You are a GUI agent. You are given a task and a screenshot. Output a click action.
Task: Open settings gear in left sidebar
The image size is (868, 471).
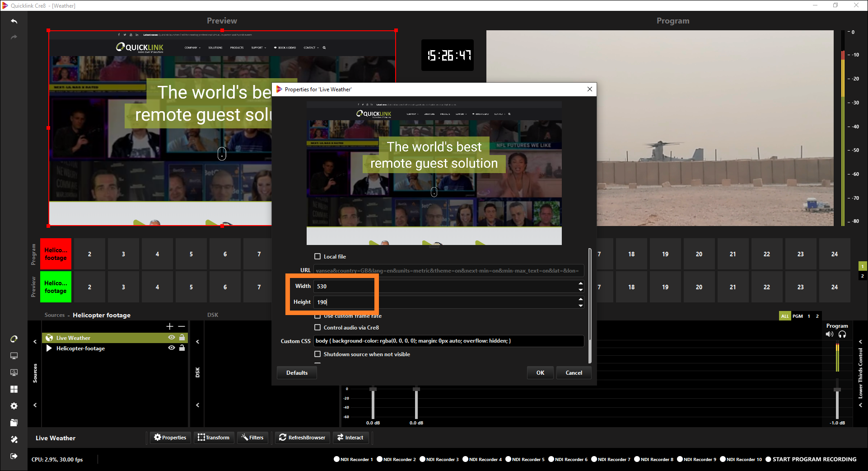[14, 406]
